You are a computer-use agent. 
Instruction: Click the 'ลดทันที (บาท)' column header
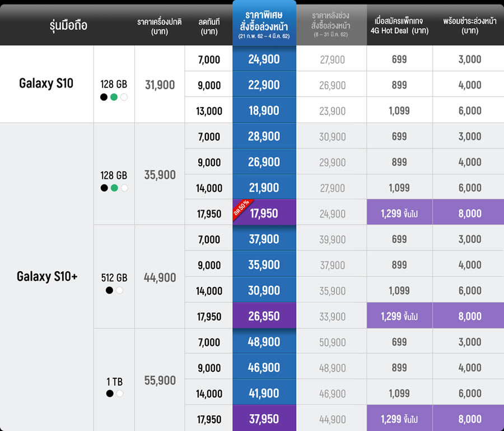click(209, 26)
